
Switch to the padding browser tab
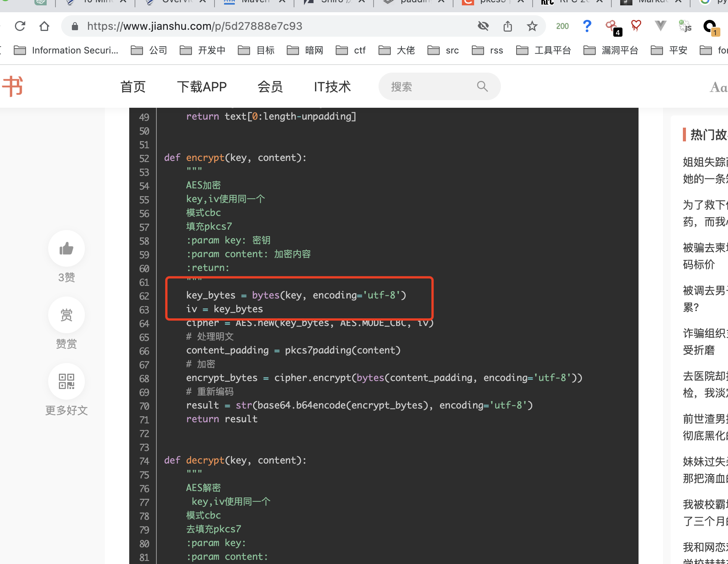[x=414, y=2]
